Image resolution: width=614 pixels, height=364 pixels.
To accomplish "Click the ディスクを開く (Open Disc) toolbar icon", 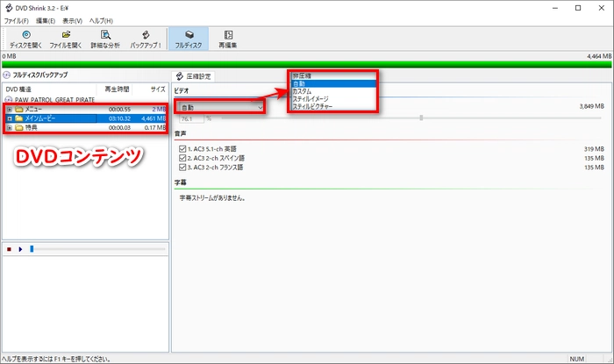I will pos(26,35).
